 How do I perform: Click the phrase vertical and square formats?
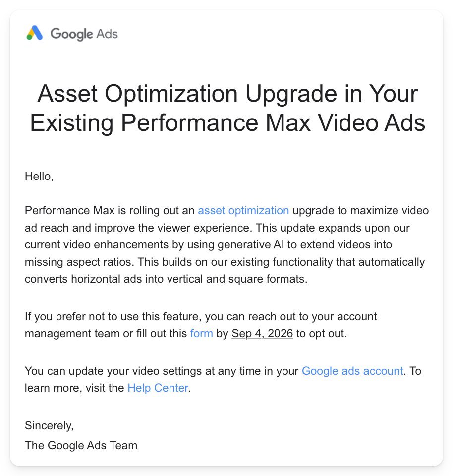[x=237, y=279]
